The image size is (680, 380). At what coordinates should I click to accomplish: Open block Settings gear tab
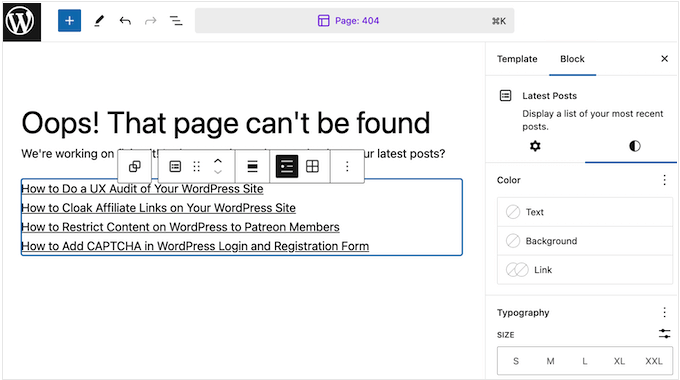pos(536,146)
